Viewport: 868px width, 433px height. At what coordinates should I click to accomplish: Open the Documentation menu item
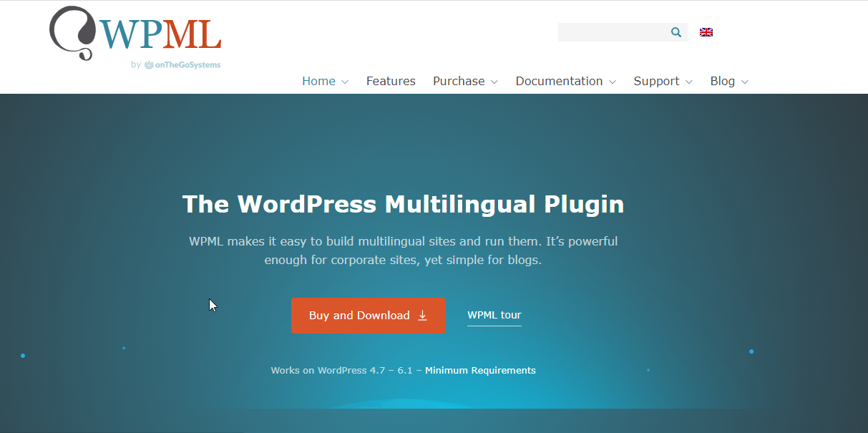[559, 81]
